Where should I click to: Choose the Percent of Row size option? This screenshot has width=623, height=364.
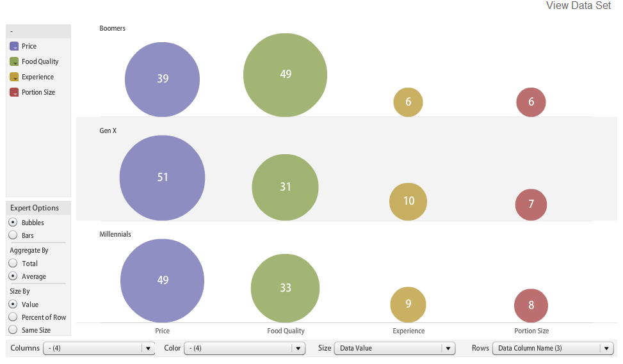[13, 317]
